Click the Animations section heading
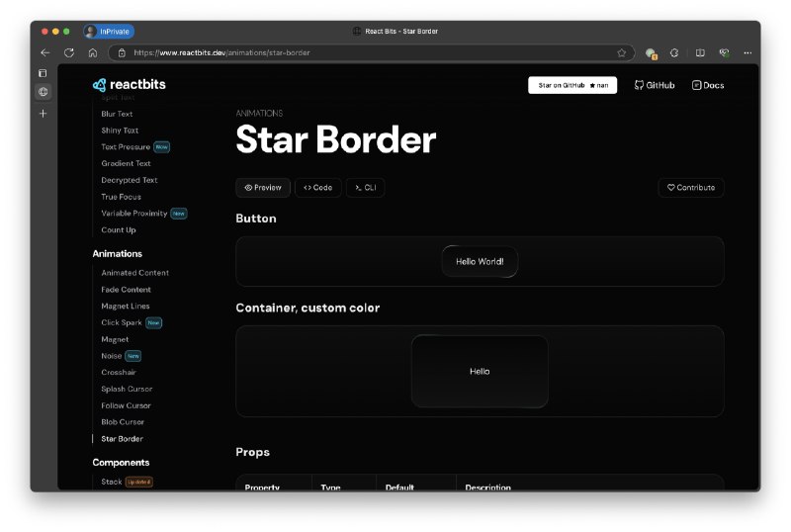Viewport: 791px width, 532px height. click(x=117, y=254)
